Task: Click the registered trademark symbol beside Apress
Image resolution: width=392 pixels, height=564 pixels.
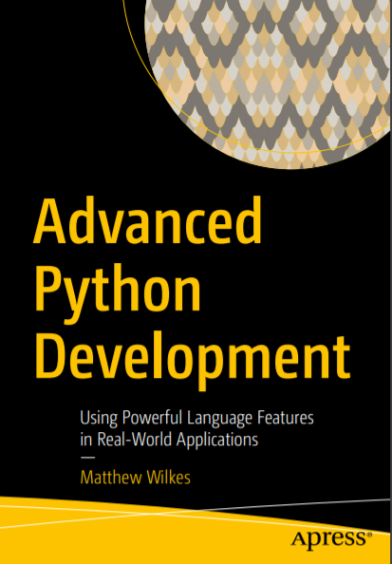Action: 369,535
